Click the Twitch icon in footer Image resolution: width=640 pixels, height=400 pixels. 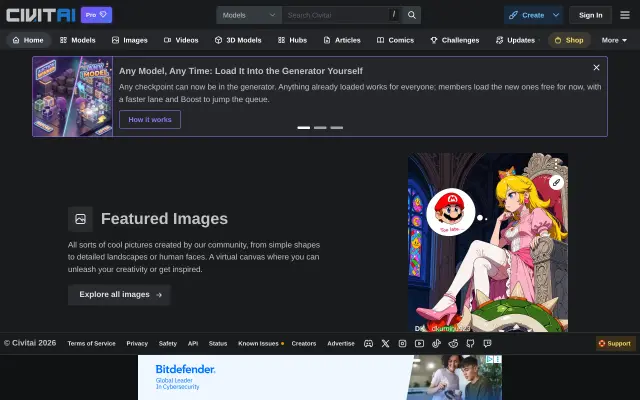coord(487,344)
